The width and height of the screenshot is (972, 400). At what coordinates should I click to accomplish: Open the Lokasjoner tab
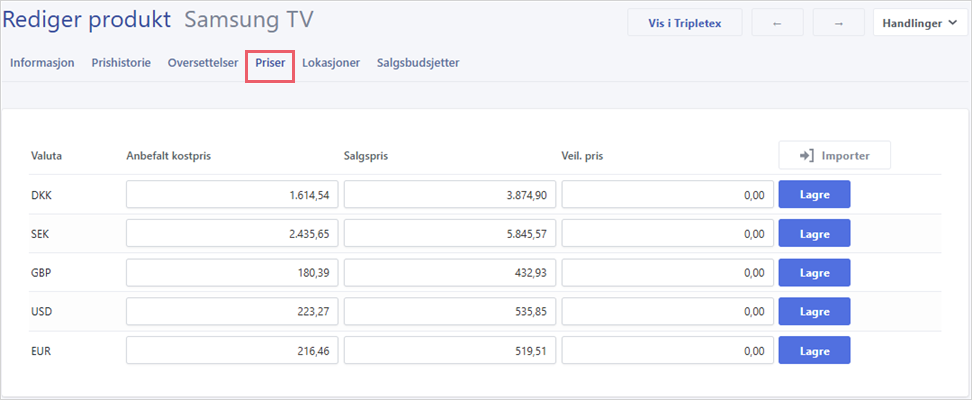pos(331,63)
